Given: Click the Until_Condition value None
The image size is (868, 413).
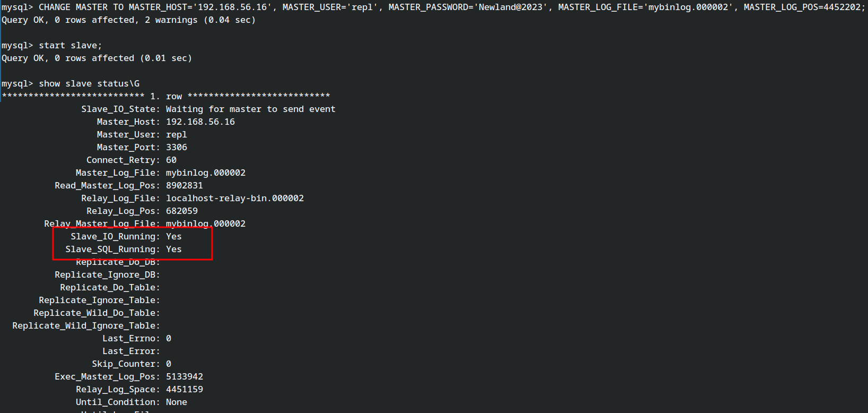Looking at the screenshot, I should (177, 402).
